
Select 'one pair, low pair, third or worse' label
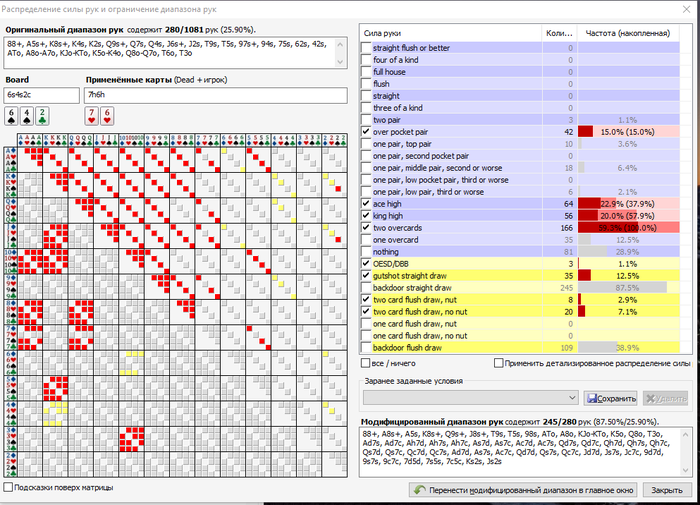tap(429, 192)
